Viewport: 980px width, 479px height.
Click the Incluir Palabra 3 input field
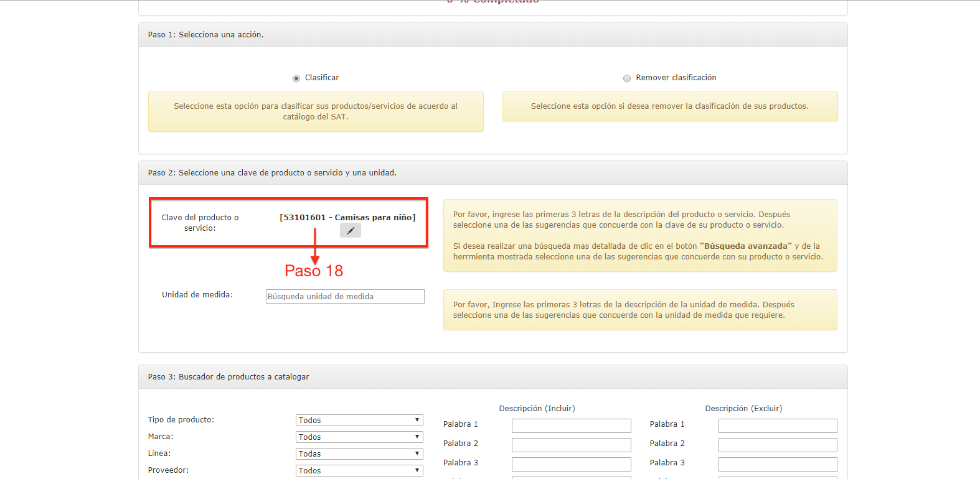point(571,464)
